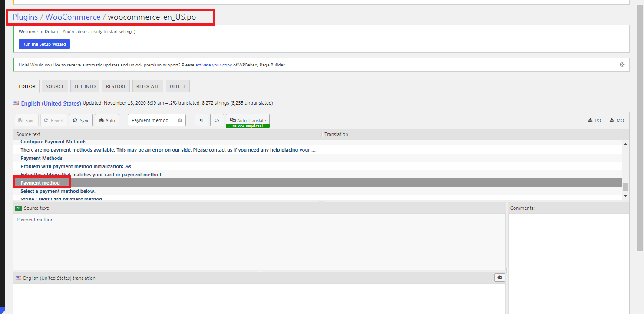Select the Configure Payment Methods row
Screen dimensions: 644x314
click(x=317, y=142)
